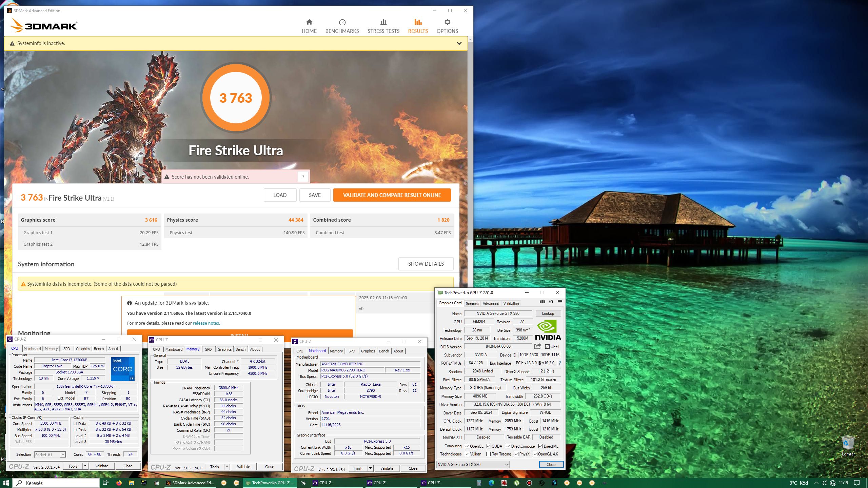Image resolution: width=868 pixels, height=488 pixels.
Task: Take a GPU-Z screenshot with the camera icon
Action: click(542, 302)
